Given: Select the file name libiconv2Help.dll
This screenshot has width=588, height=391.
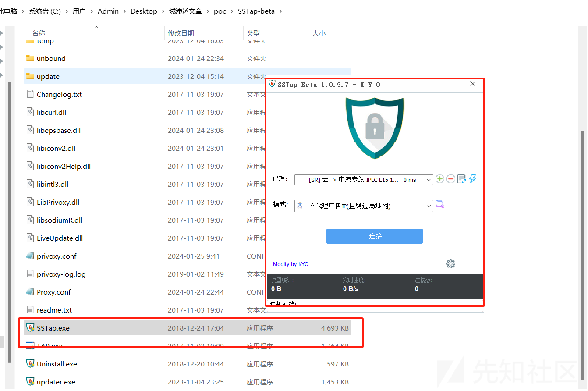Looking at the screenshot, I should [x=64, y=166].
